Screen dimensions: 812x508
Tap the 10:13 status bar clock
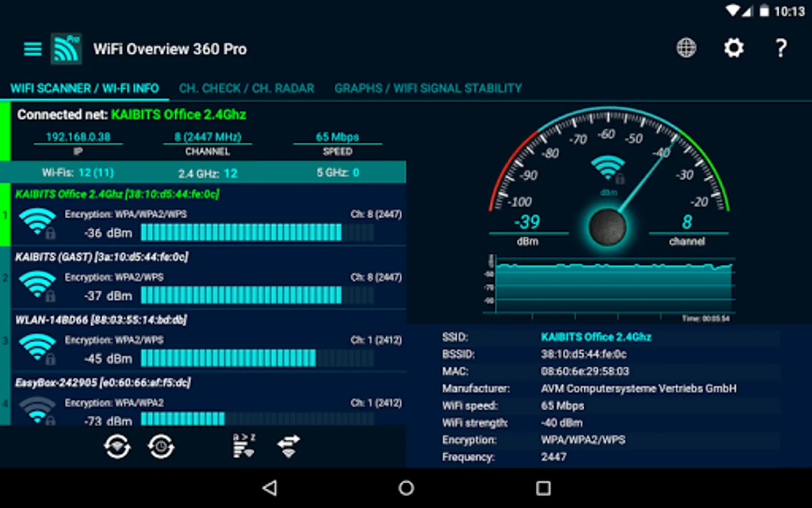[x=789, y=11]
